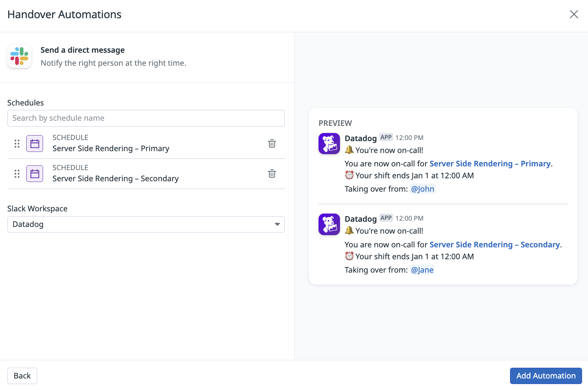Click the @John mention in preview

click(x=422, y=189)
